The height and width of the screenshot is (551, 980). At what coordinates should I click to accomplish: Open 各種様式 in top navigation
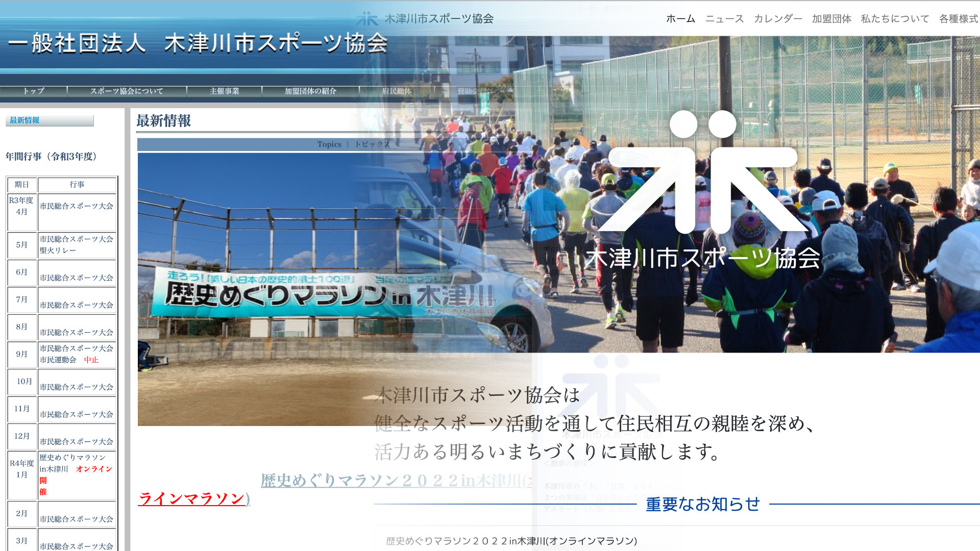tap(959, 19)
